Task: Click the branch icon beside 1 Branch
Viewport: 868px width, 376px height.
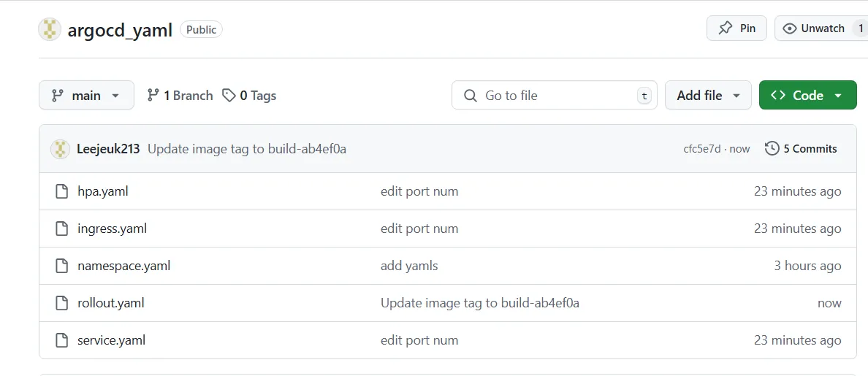Action: click(153, 96)
